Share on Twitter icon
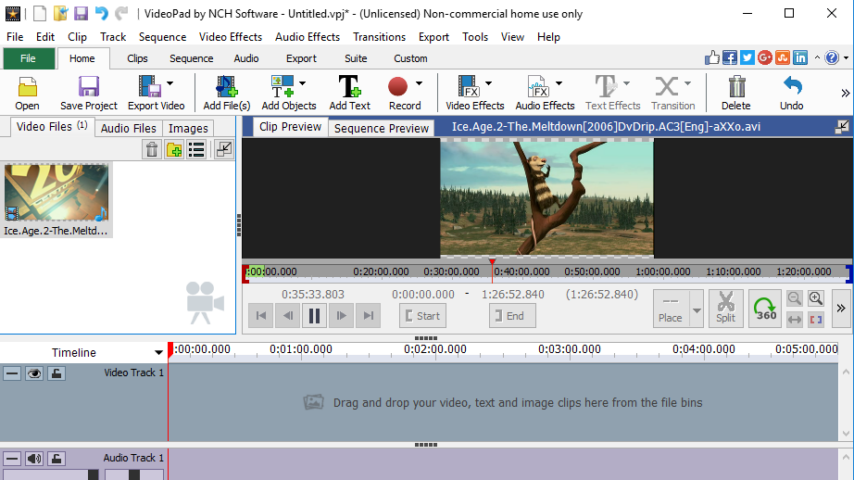Image resolution: width=854 pixels, height=480 pixels. pyautogui.click(x=747, y=58)
